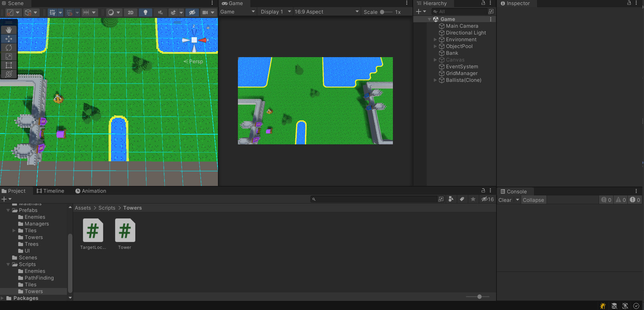Screen dimensions: 644x310
Task: Expand the Canvas object in Hierarchy
Action: coord(435,60)
